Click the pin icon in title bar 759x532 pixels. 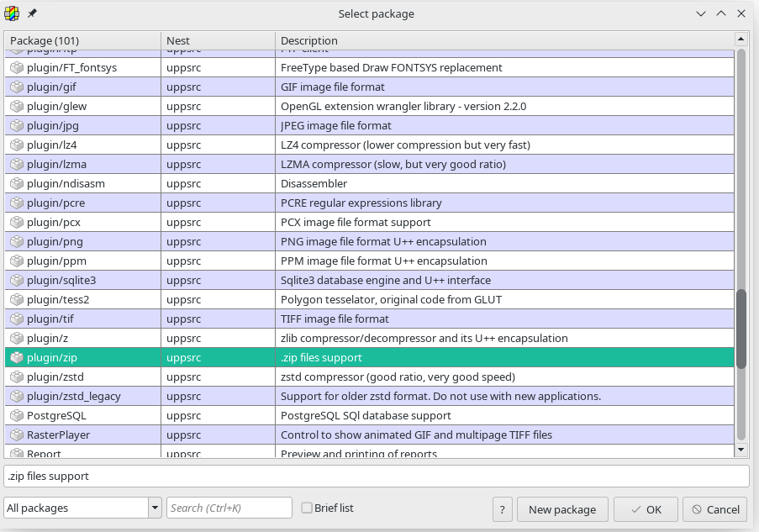[32, 13]
